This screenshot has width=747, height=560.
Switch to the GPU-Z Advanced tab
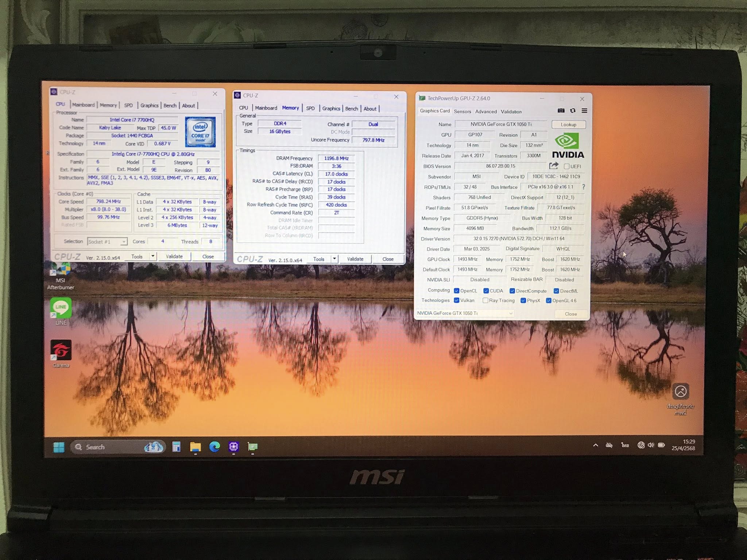click(x=486, y=112)
